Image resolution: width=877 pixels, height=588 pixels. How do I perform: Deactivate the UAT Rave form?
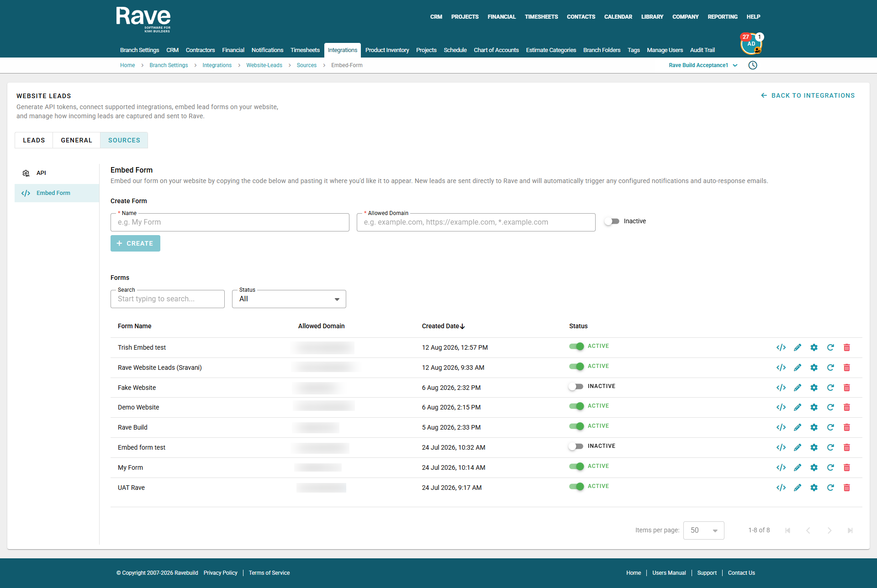tap(576, 487)
